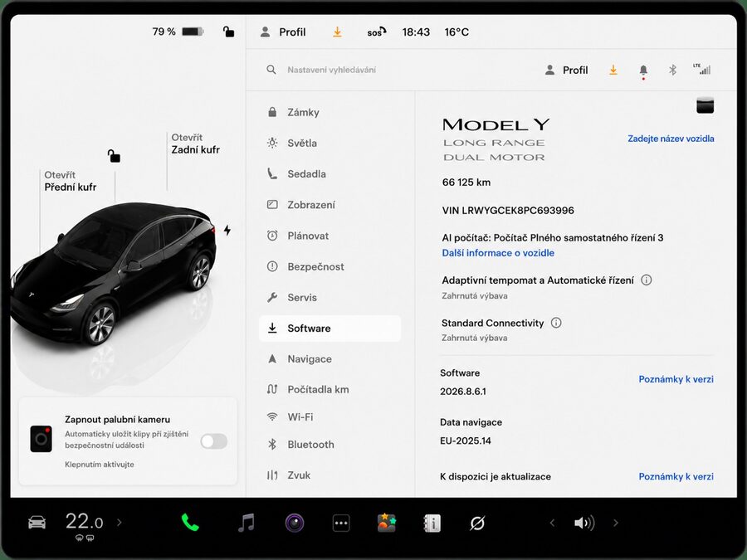The height and width of the screenshot is (560, 747).
Task: Tap the black Model Y car image
Action: pyautogui.click(x=112, y=274)
